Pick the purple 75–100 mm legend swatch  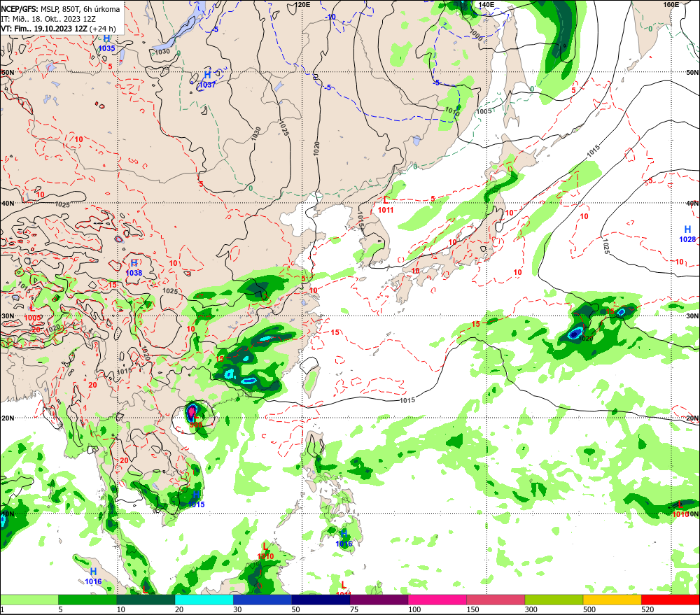[379, 600]
